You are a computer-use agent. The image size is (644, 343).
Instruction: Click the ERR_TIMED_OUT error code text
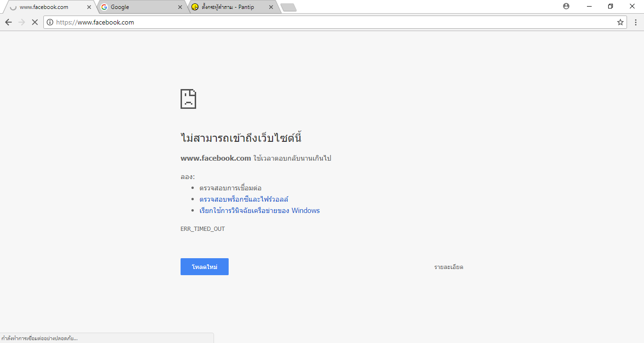point(203,229)
